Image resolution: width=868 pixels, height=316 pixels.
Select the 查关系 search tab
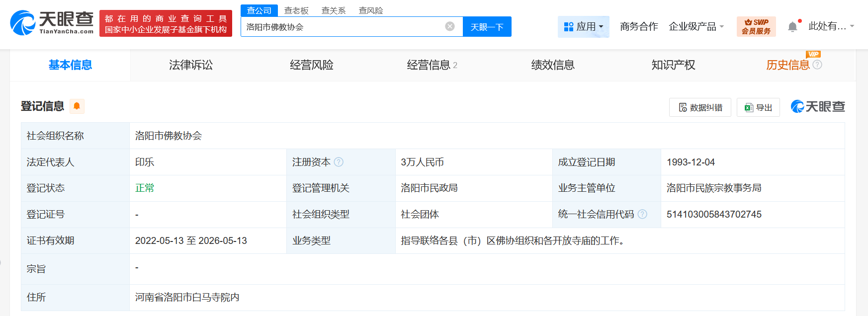point(334,10)
